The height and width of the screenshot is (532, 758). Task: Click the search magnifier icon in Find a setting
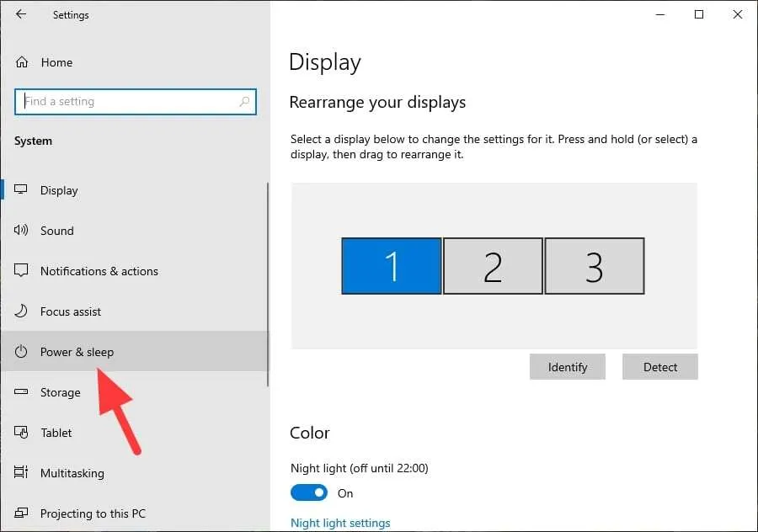pyautogui.click(x=244, y=102)
